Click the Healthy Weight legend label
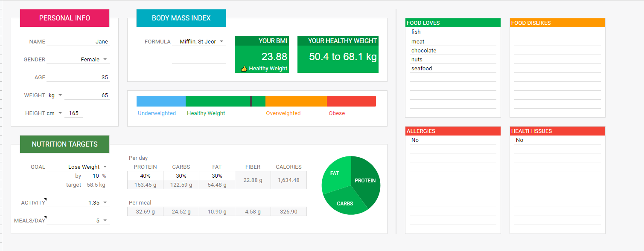 tap(206, 113)
